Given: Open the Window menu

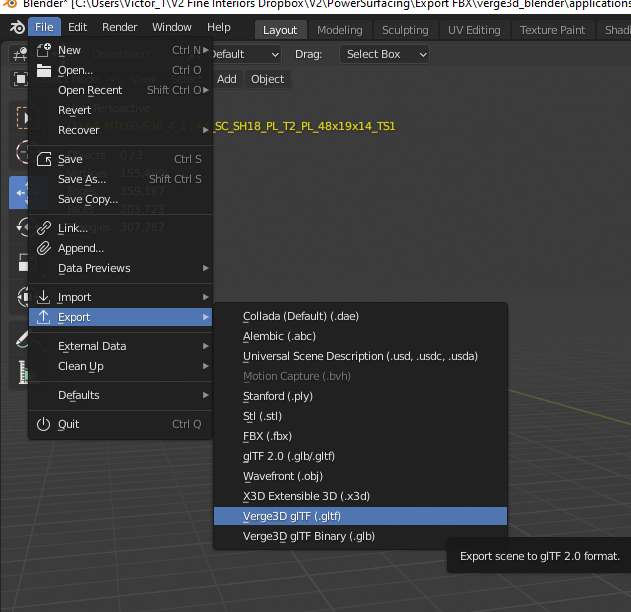Looking at the screenshot, I should pos(171,27).
